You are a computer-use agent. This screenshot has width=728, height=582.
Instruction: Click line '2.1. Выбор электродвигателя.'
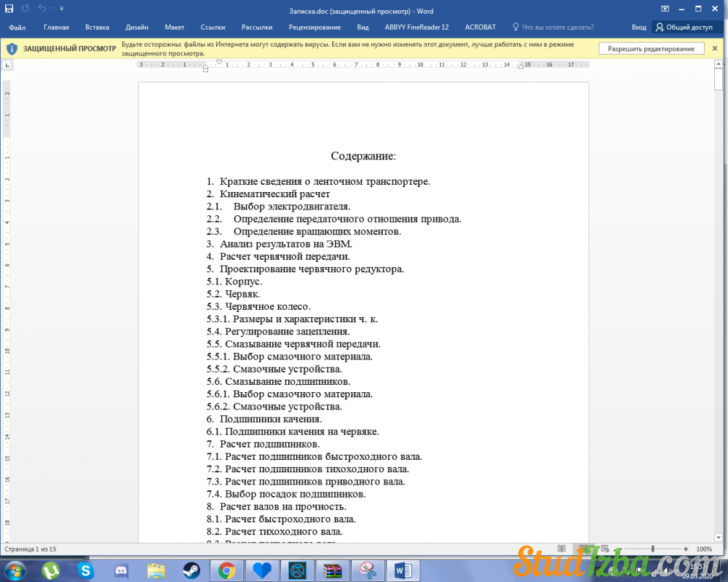coord(279,207)
